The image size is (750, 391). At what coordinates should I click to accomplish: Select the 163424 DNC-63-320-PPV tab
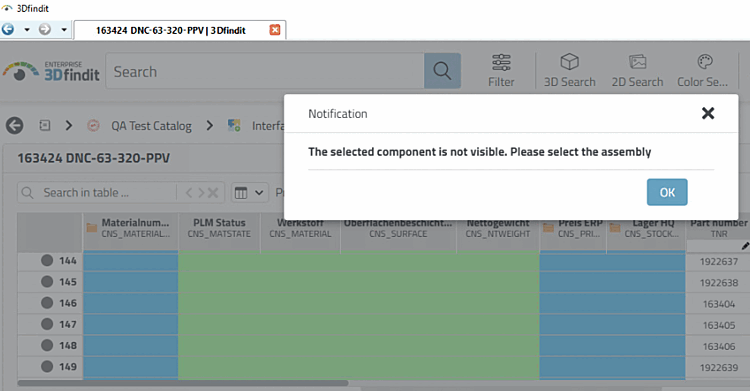[x=171, y=30]
